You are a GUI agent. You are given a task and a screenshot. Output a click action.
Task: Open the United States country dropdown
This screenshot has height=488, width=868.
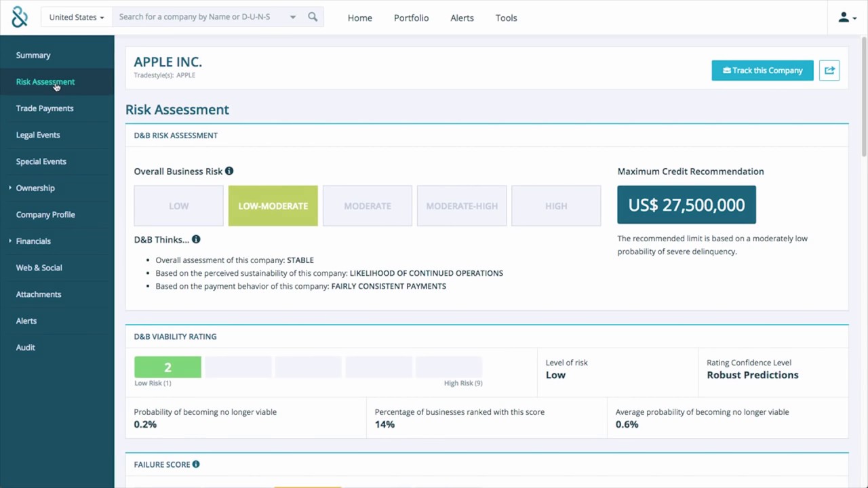(77, 17)
